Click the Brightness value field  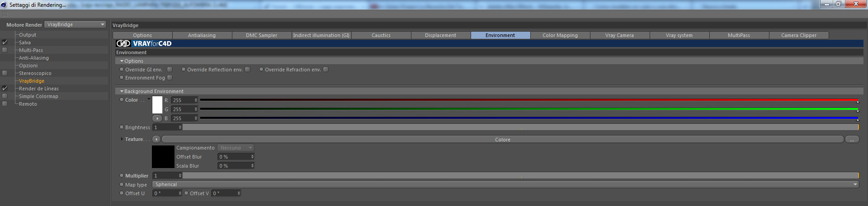[167, 127]
